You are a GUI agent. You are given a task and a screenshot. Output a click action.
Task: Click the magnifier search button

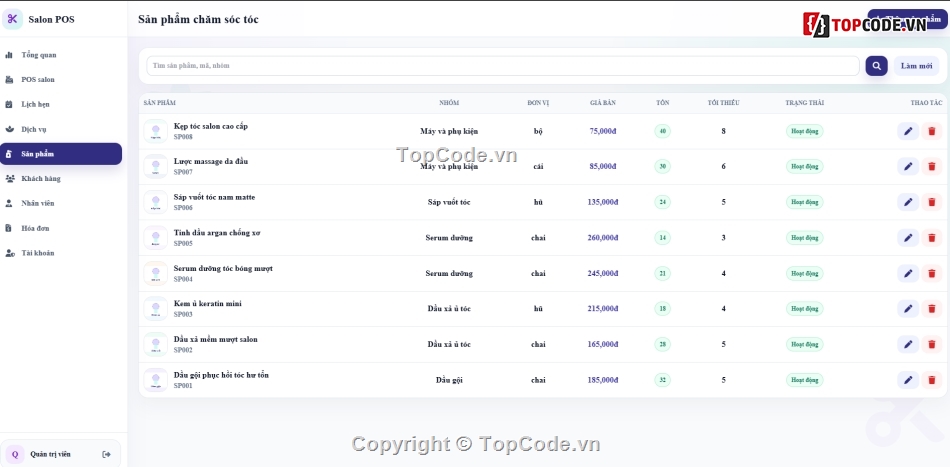(x=876, y=66)
